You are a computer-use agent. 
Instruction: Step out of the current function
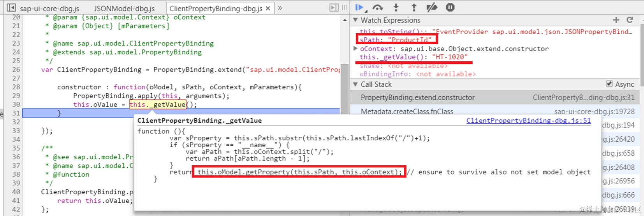(414, 7)
